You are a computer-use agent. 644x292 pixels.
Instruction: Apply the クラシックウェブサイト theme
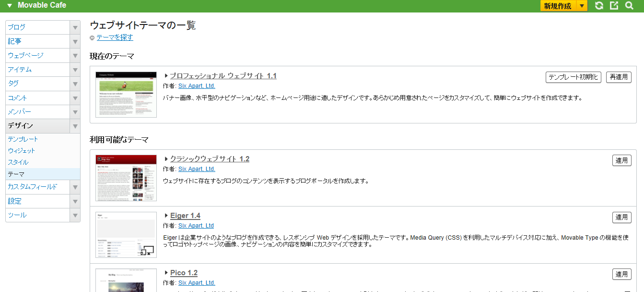tap(622, 160)
